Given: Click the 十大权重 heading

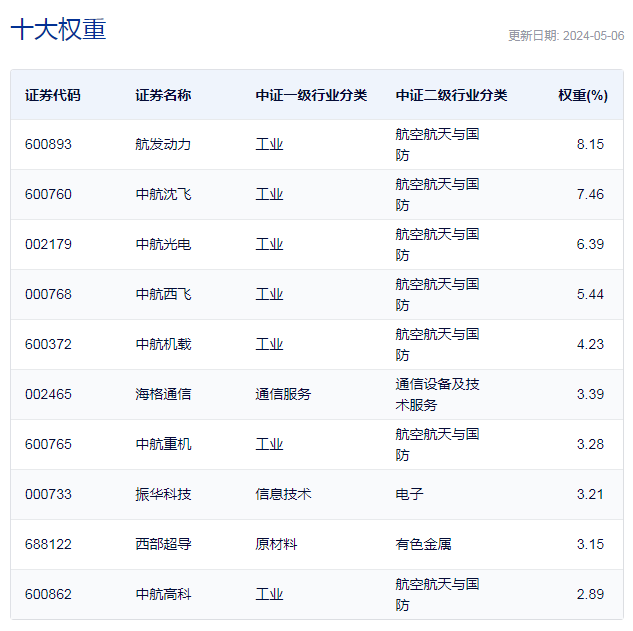Looking at the screenshot, I should click(x=58, y=29).
